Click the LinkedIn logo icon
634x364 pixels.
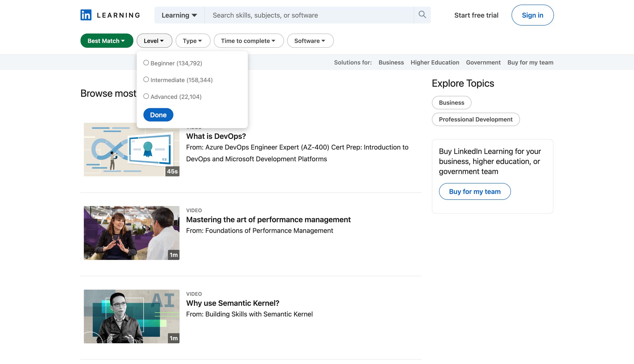[x=86, y=15]
